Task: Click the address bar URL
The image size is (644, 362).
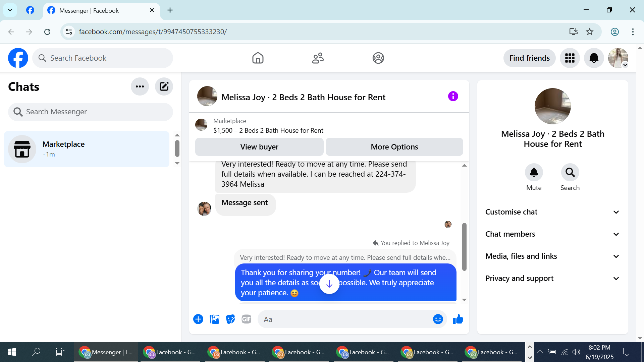Action: click(153, 32)
